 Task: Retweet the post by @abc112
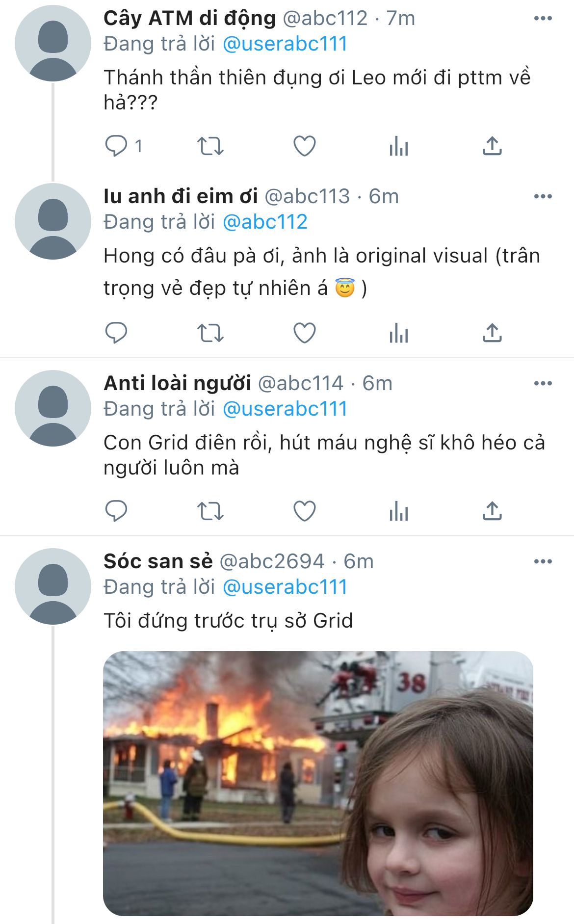(210, 146)
